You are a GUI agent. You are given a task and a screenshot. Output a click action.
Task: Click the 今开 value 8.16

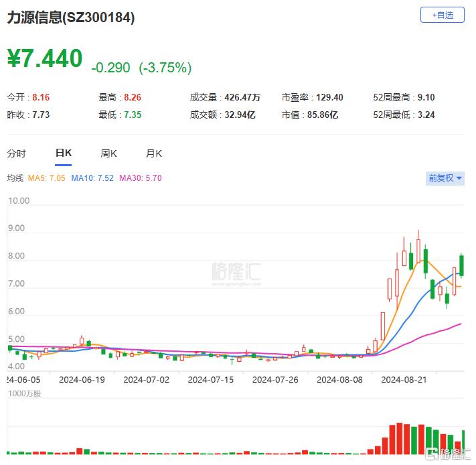[41, 98]
